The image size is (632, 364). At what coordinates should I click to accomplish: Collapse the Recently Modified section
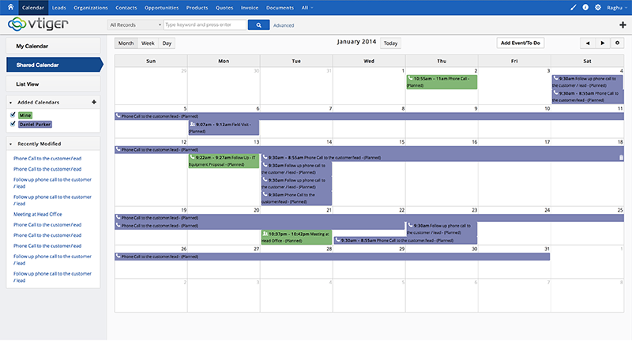[x=10, y=144]
